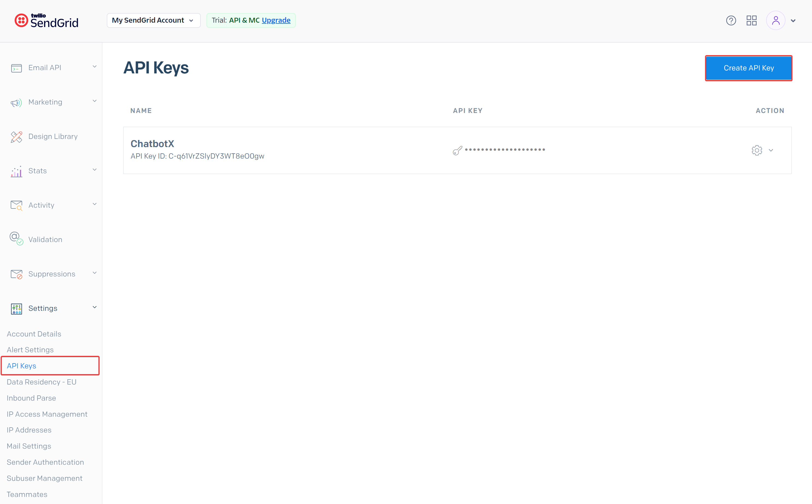Screen dimensions: 812x504
Task: Click the Suppressions blocked envelope icon
Action: point(16,274)
